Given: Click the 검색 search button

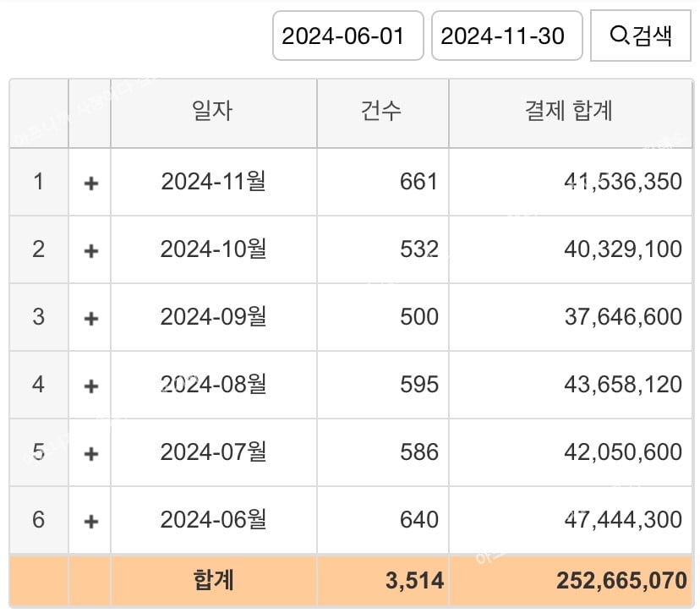Looking at the screenshot, I should point(641,36).
